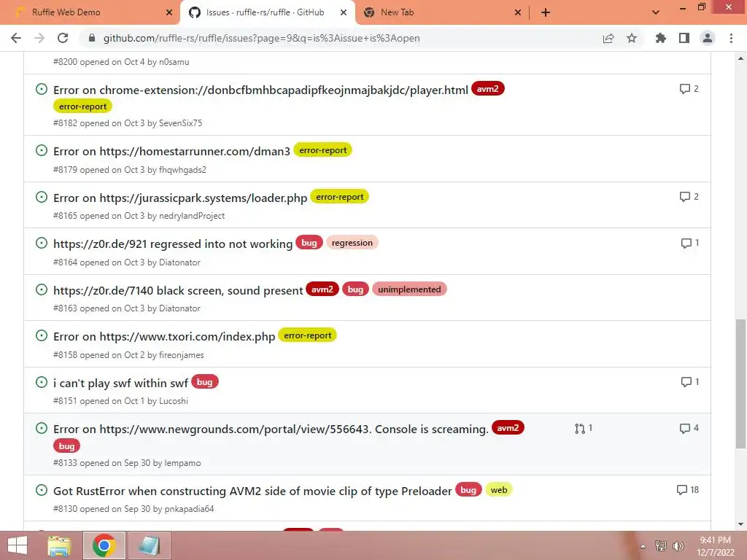Click error-report label on homestarrunner issue
The height and width of the screenshot is (560, 747).
coord(322,150)
